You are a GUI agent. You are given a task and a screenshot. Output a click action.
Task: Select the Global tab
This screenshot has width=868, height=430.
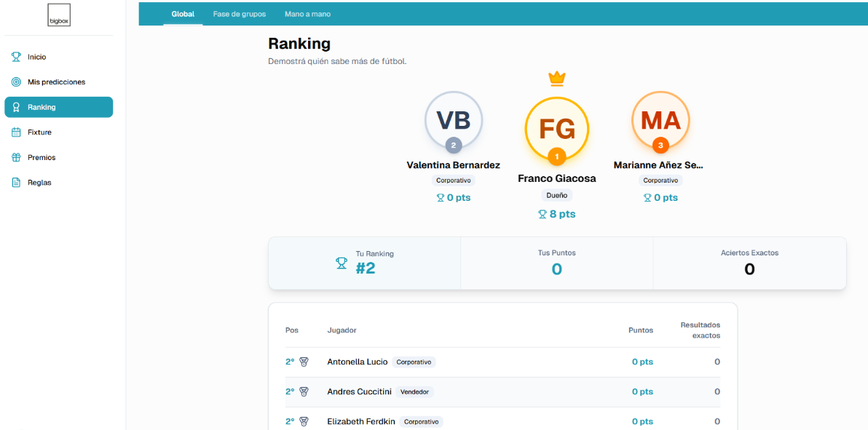coord(183,14)
